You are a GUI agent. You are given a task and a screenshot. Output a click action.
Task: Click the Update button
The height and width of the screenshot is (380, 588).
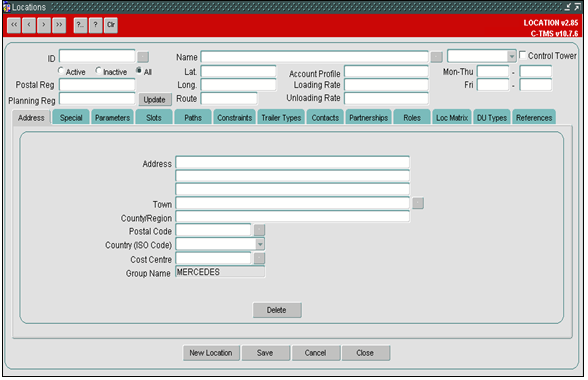click(154, 99)
